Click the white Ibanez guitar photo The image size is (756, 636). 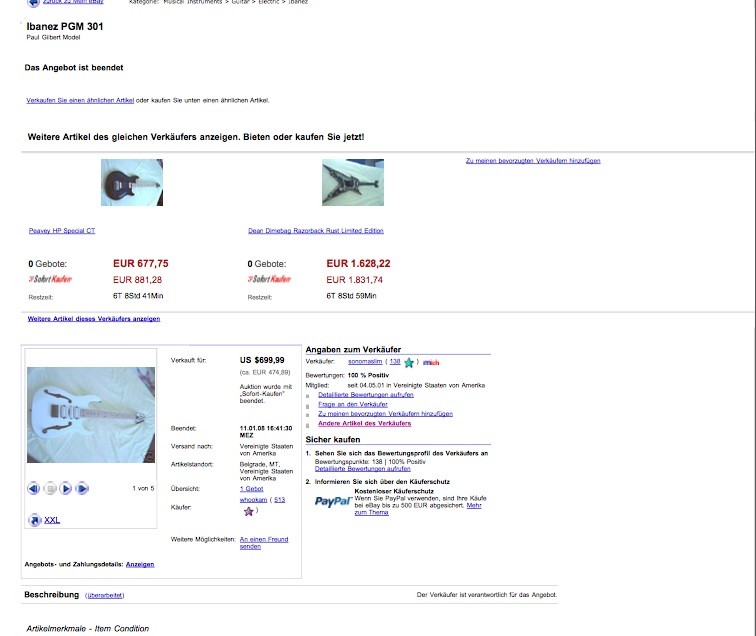pyautogui.click(x=91, y=415)
